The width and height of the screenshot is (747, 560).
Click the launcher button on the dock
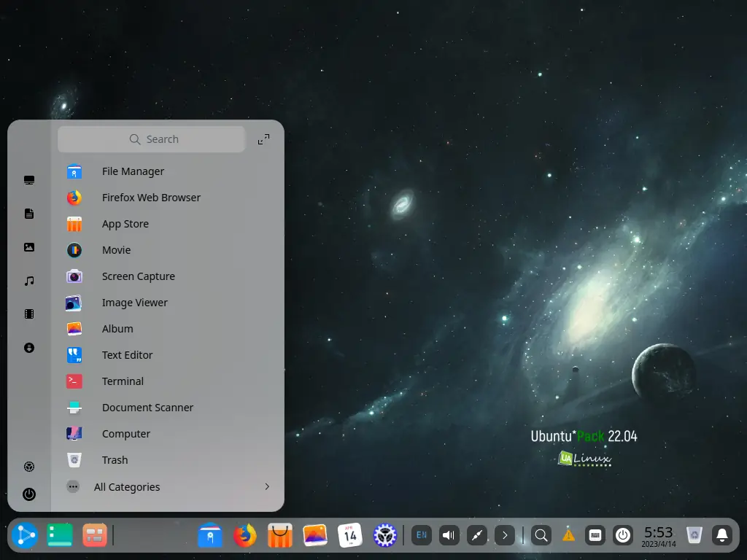[x=25, y=535]
